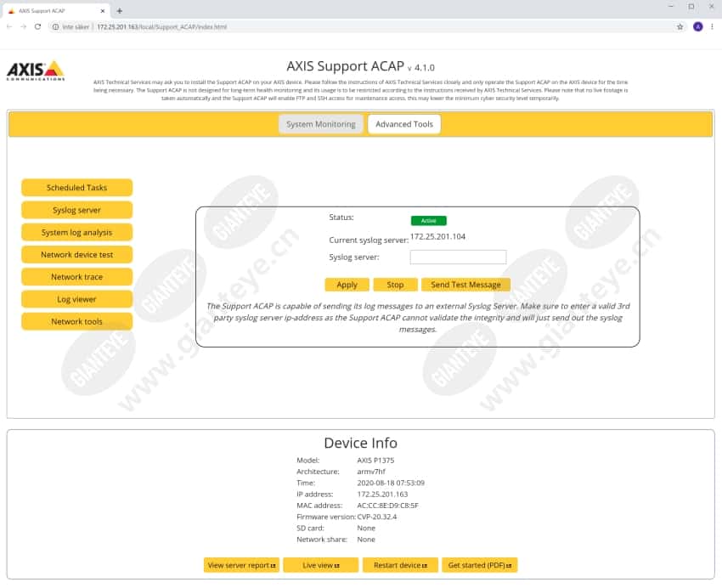The width and height of the screenshot is (722, 588).
Task: Reload the page with refresh icon
Action: coord(37,26)
